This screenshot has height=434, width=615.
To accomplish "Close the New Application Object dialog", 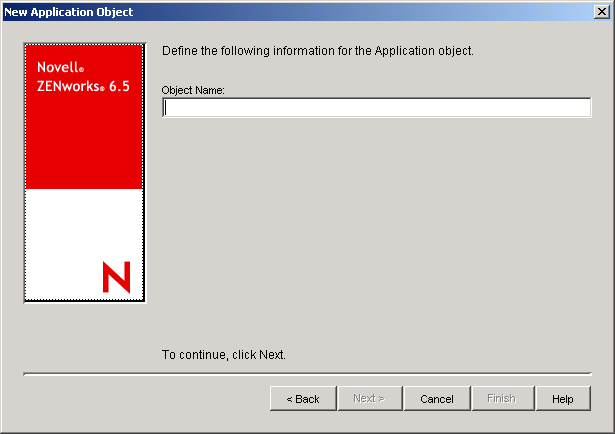I will pos(602,12).
